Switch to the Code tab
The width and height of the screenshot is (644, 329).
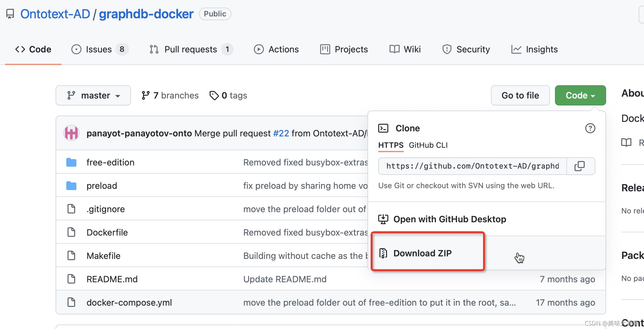[x=33, y=49]
